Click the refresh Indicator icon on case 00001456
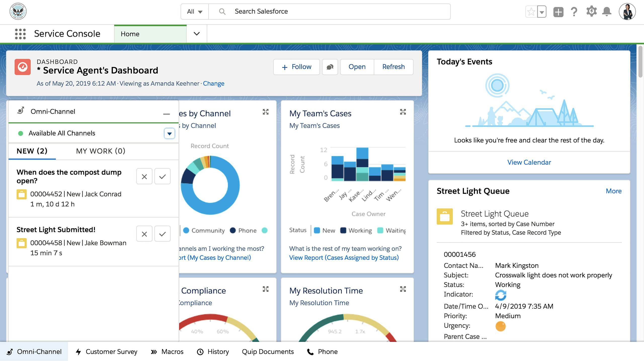The width and height of the screenshot is (644, 361). pyautogui.click(x=501, y=295)
